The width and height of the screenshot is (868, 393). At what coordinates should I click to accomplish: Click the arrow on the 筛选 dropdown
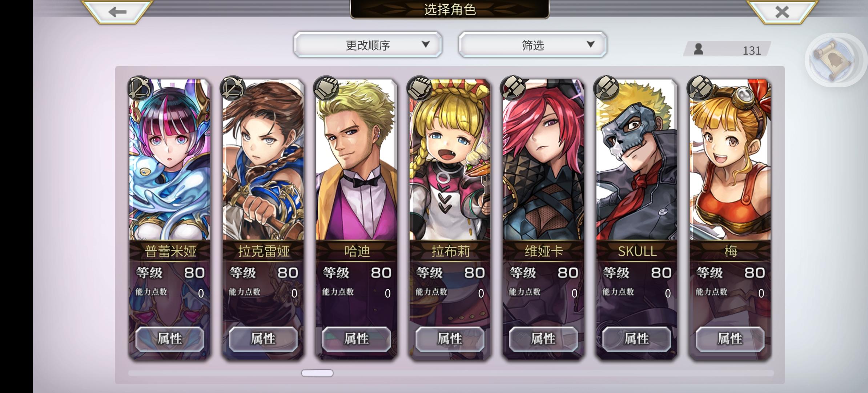(590, 44)
